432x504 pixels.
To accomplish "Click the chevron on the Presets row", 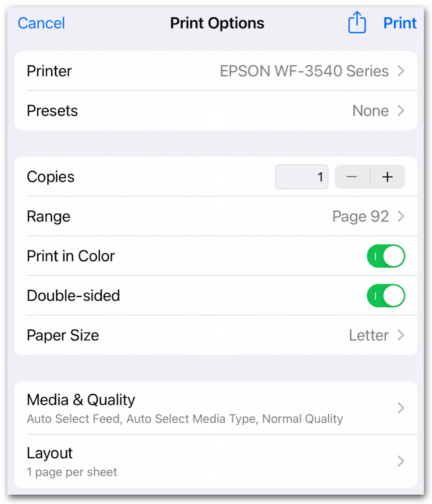I will coord(401,111).
